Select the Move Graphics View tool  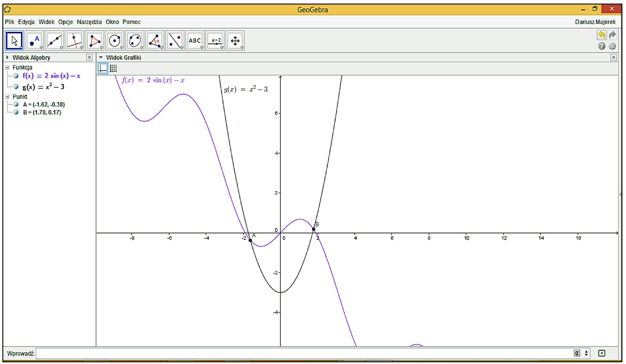point(235,41)
